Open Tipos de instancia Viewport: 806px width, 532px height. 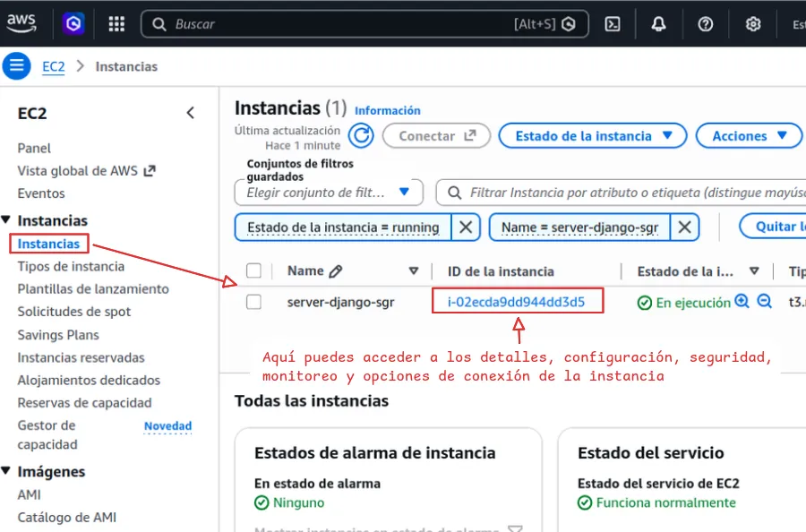pyautogui.click(x=71, y=266)
